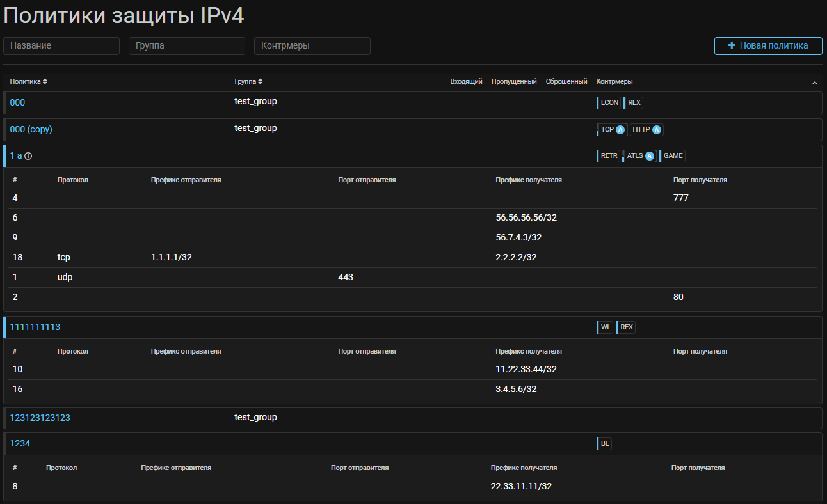
Task: Click the RETR countermeasure badge
Action: pos(609,156)
